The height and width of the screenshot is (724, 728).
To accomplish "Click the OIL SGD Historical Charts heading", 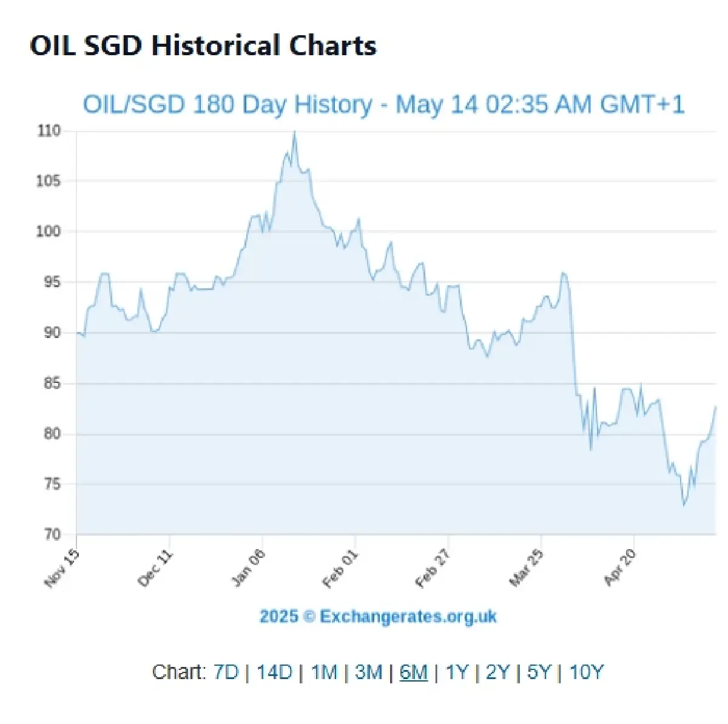I will (203, 45).
